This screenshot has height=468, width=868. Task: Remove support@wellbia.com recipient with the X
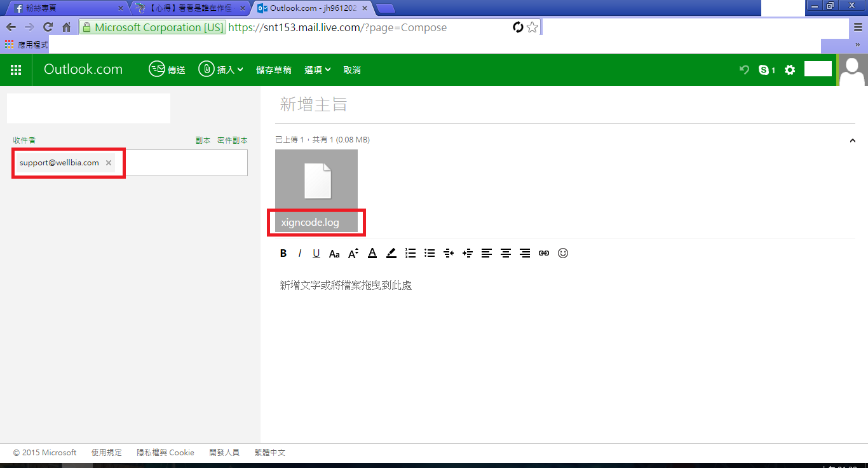pyautogui.click(x=109, y=163)
